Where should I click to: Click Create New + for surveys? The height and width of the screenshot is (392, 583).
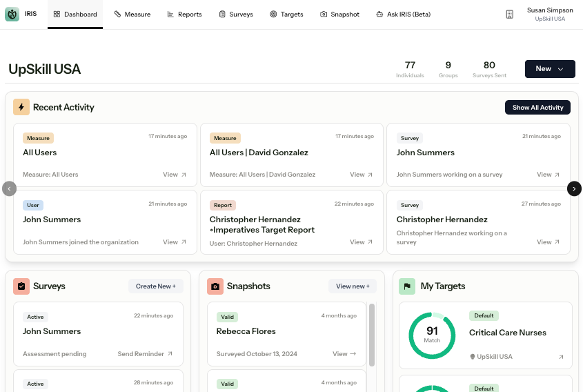point(156,286)
